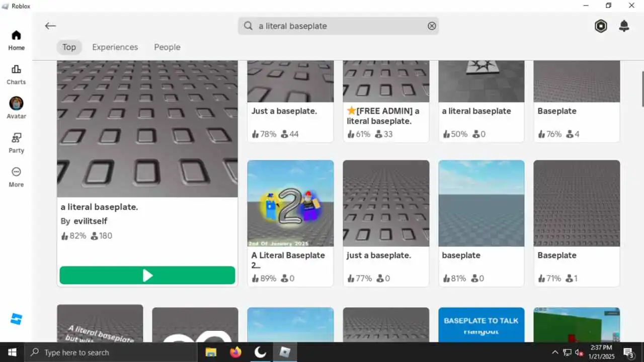Click the search magnifier icon in search box
Viewport: 644px width, 362px height.
pos(248,26)
